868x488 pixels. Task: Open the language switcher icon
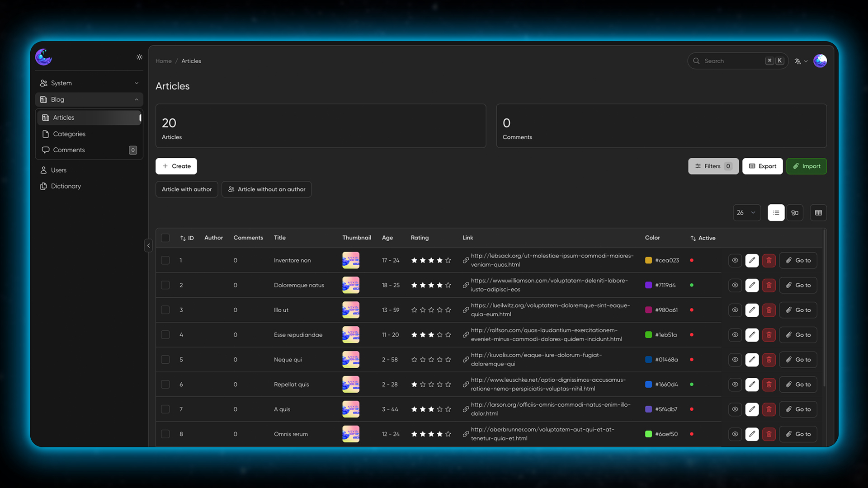pyautogui.click(x=801, y=61)
